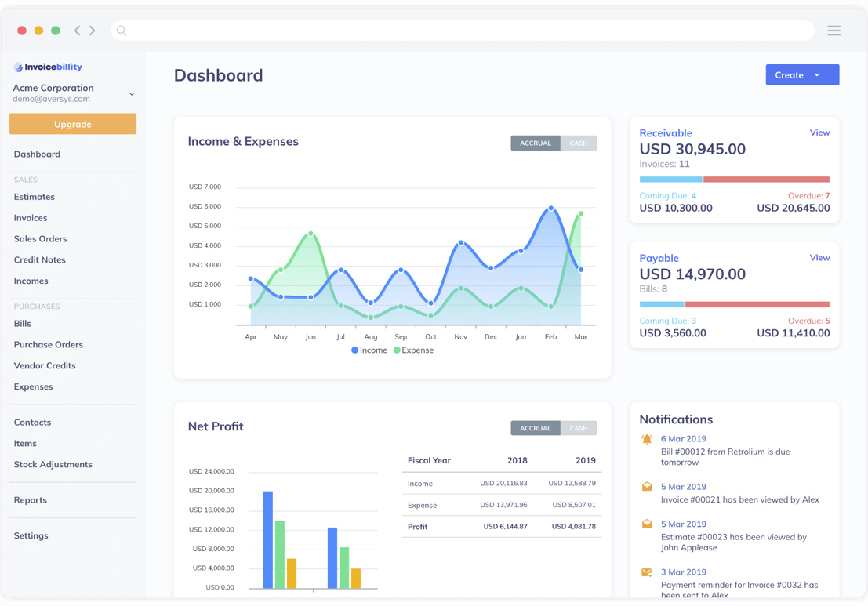Click View link on Receivable card
This screenshot has height=606, width=868.
tap(819, 132)
